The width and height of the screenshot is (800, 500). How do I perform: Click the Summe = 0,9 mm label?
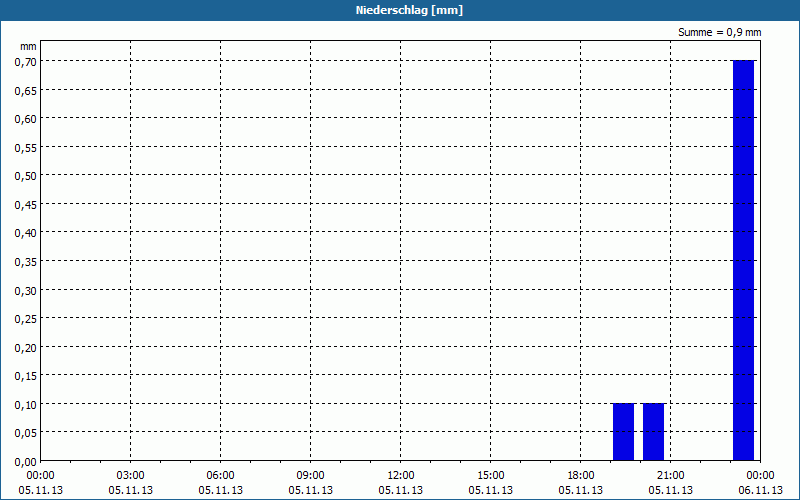pos(719,32)
